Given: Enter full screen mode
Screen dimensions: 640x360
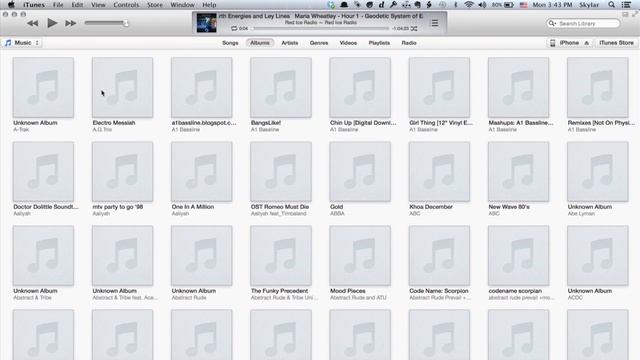Looking at the screenshot, I should pos(635,14).
